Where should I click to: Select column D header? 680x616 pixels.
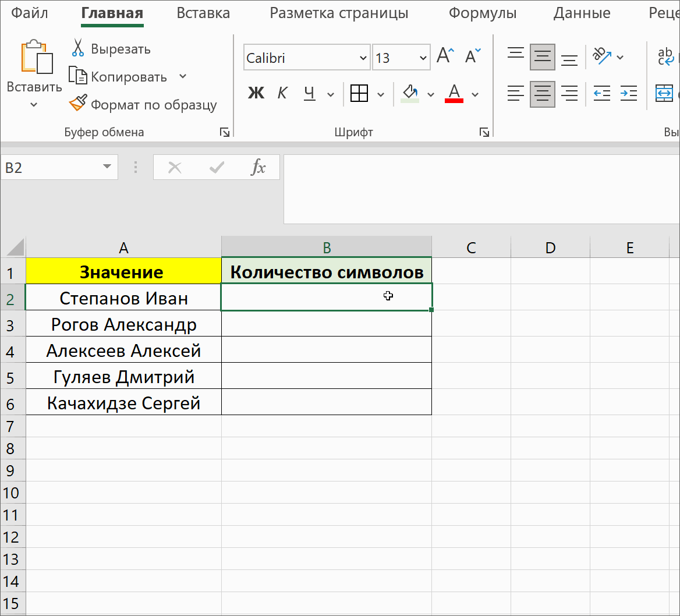pyautogui.click(x=550, y=247)
